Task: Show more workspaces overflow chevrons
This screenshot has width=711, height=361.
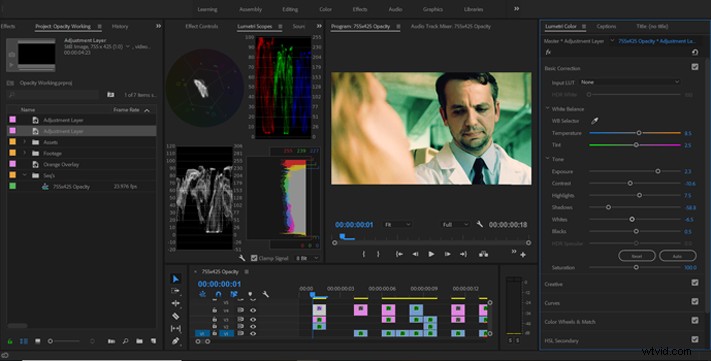Action: 516,9
